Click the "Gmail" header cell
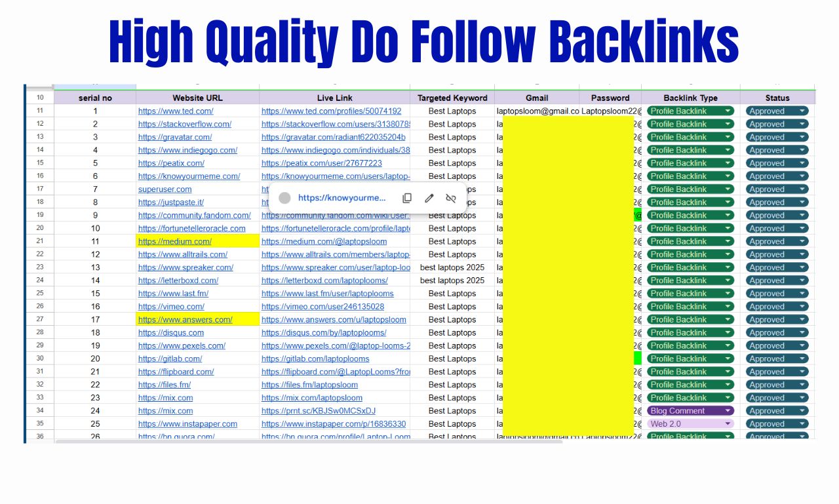839x504 pixels. point(537,98)
